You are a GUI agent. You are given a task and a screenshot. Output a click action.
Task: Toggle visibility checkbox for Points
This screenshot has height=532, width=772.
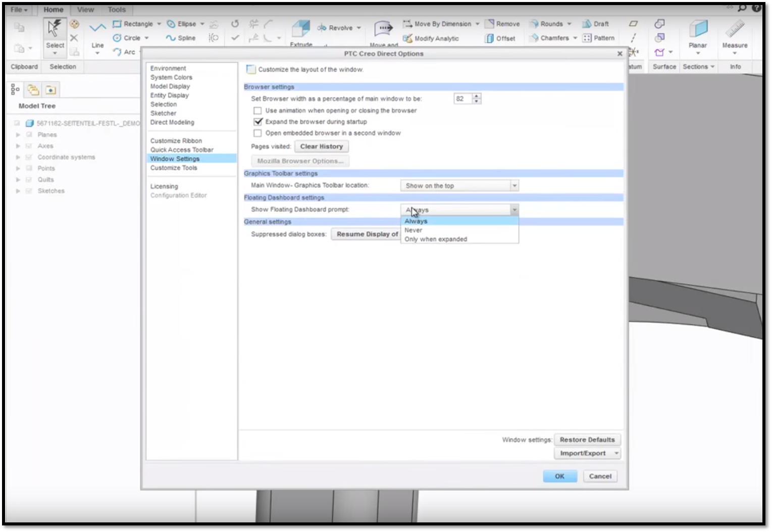[29, 168]
